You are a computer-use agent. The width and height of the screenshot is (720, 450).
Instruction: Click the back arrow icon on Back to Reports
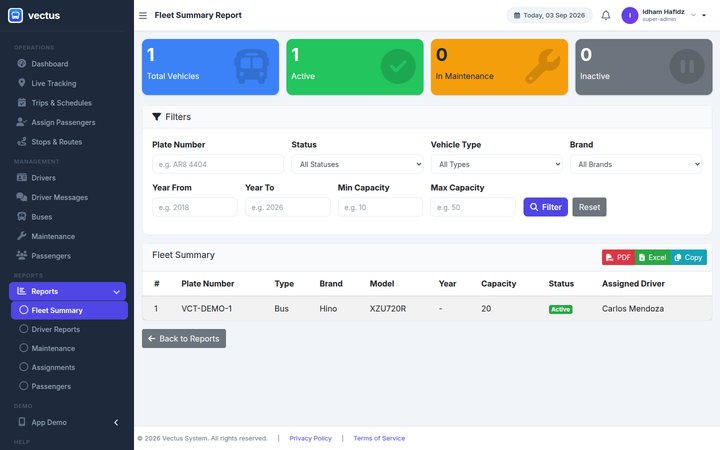152,338
